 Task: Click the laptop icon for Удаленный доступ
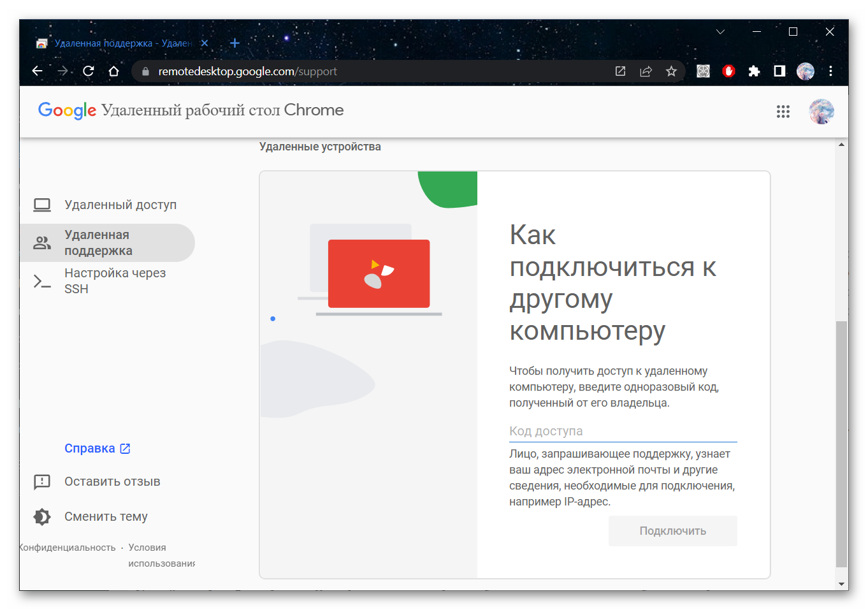tap(42, 205)
